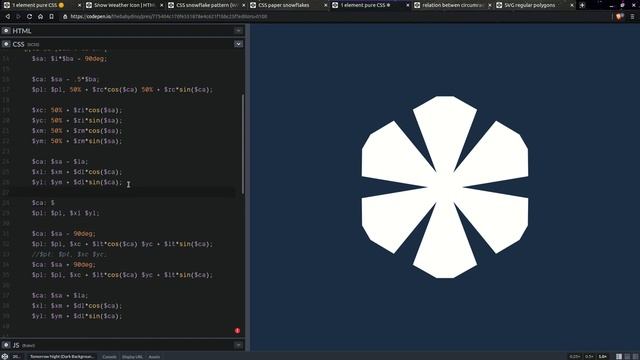
Task: Open JS editor settings gear
Action: (6, 345)
